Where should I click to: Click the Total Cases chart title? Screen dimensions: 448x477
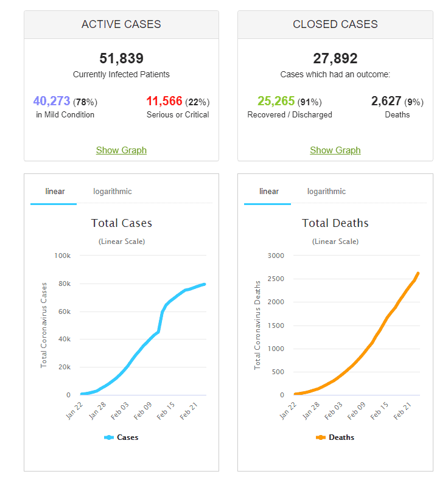click(121, 223)
